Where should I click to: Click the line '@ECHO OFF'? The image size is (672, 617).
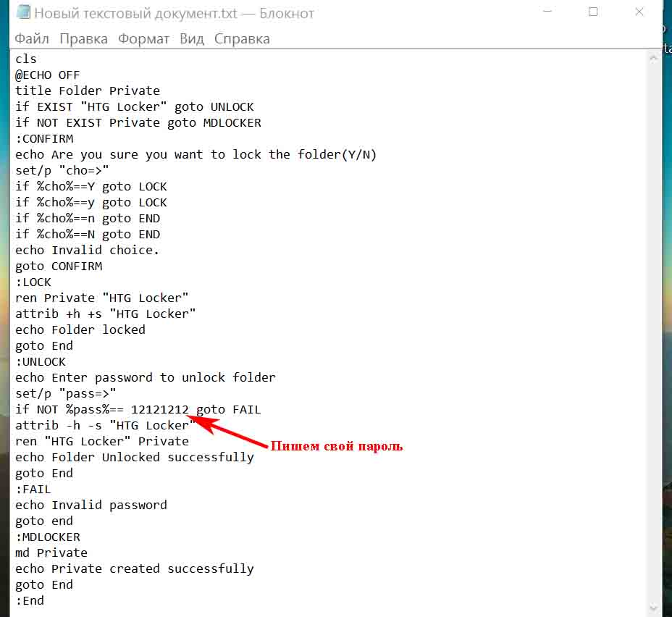[x=48, y=75]
